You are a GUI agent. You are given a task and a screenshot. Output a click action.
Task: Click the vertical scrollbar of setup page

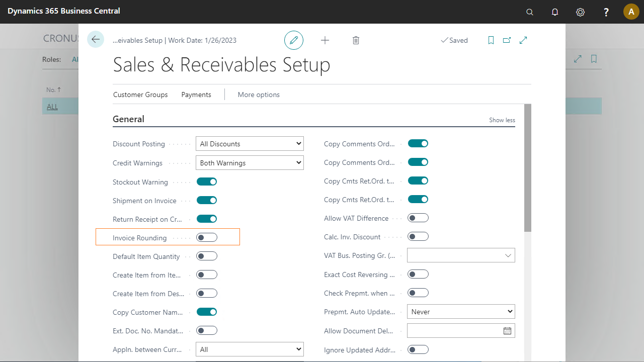(x=527, y=168)
